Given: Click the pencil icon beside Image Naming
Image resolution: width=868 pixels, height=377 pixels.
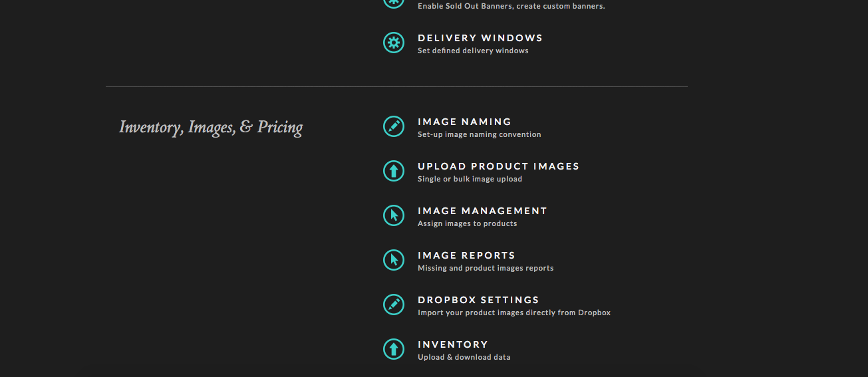Looking at the screenshot, I should click(x=394, y=126).
